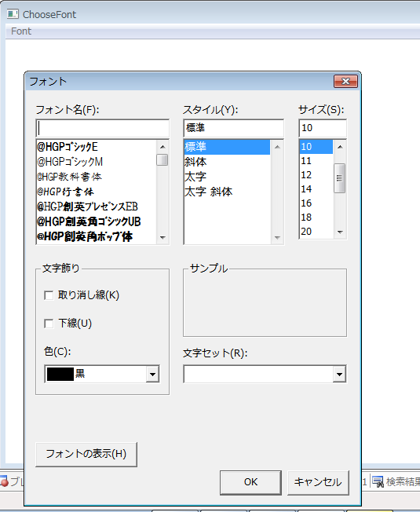Screen dimensions: 420x512
Task: Select 標準 style in style list
Action: [x=227, y=147]
